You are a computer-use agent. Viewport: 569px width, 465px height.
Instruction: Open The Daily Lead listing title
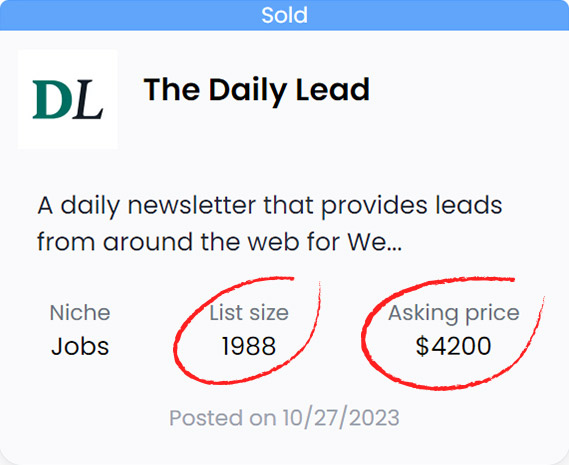pos(257,90)
